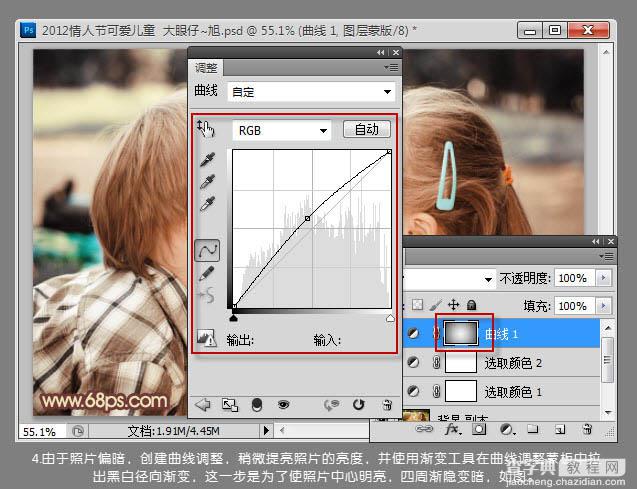Screen dimensions: 637x489
Task: Toggle mask link on 选取颜色 2 layer
Action: 437,362
